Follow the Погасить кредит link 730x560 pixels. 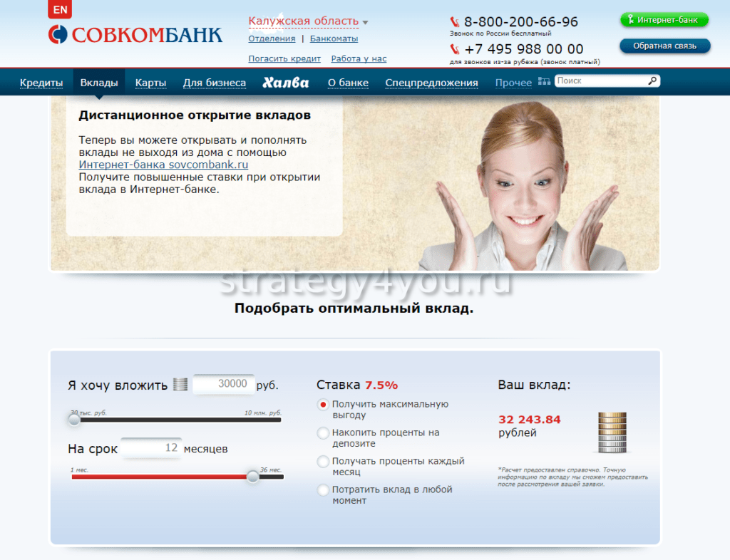coord(284,58)
